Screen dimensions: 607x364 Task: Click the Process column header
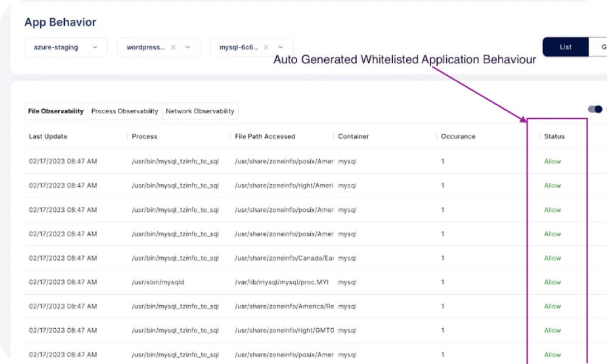[x=144, y=136]
